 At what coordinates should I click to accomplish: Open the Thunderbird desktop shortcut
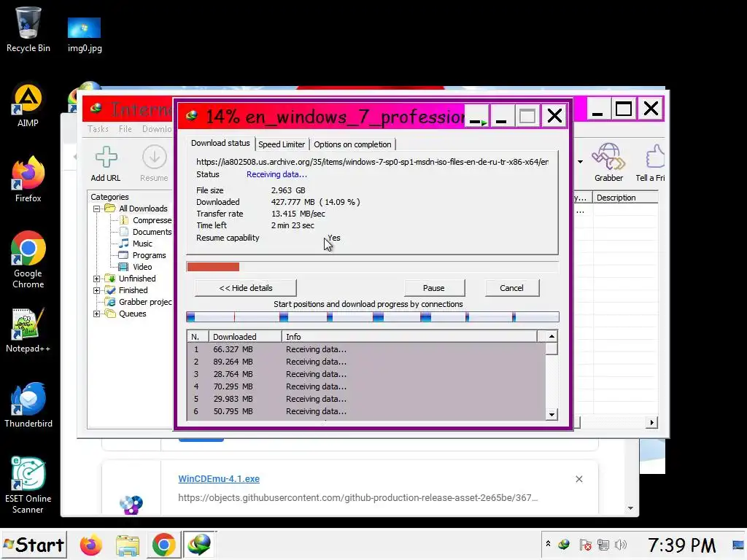[x=28, y=405]
